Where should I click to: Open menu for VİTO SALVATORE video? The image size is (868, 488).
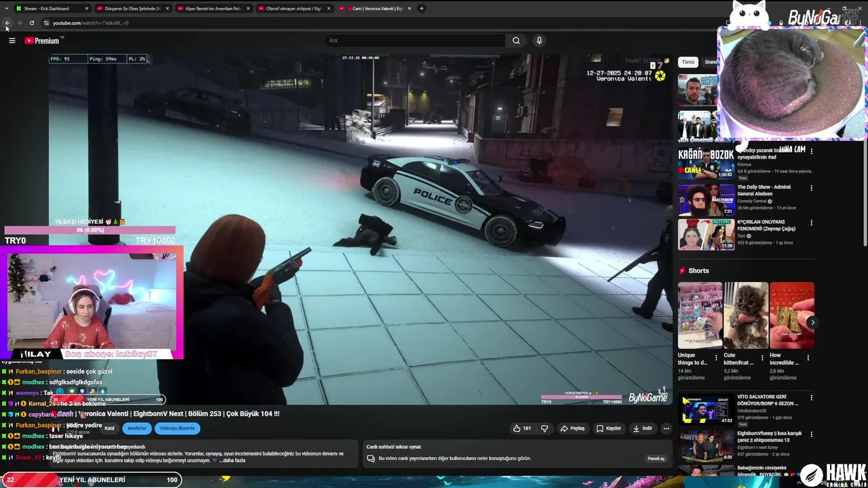coord(811,398)
